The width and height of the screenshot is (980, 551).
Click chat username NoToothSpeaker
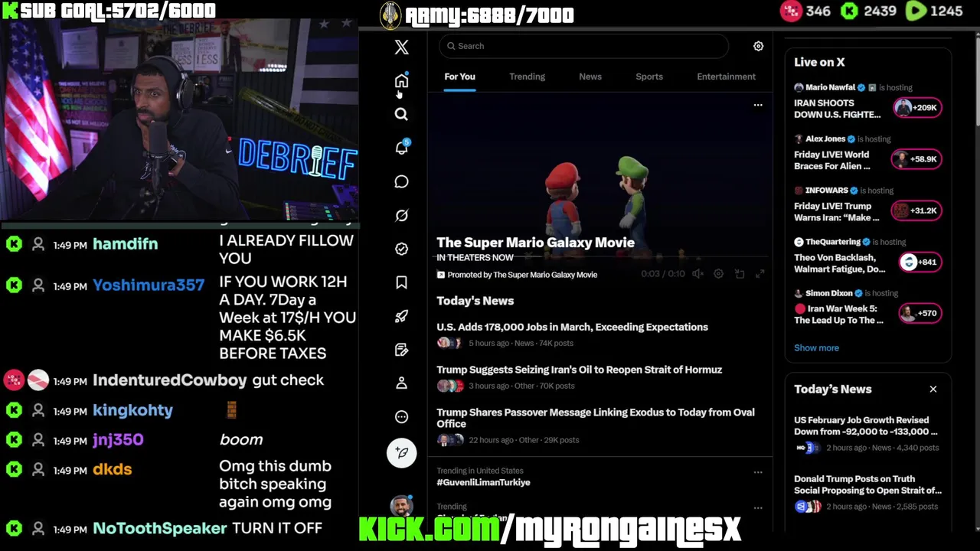[x=159, y=529]
